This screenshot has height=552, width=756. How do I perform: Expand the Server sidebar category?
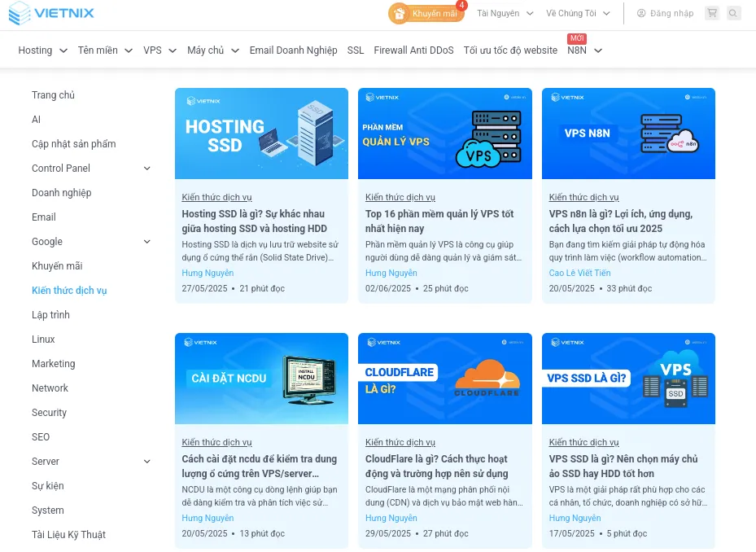click(x=147, y=462)
